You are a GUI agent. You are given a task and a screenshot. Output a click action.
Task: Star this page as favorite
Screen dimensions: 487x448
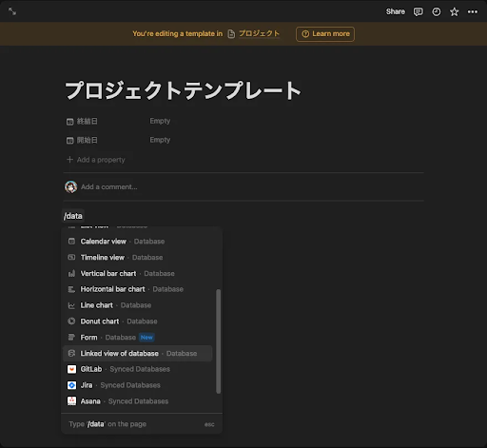point(455,11)
